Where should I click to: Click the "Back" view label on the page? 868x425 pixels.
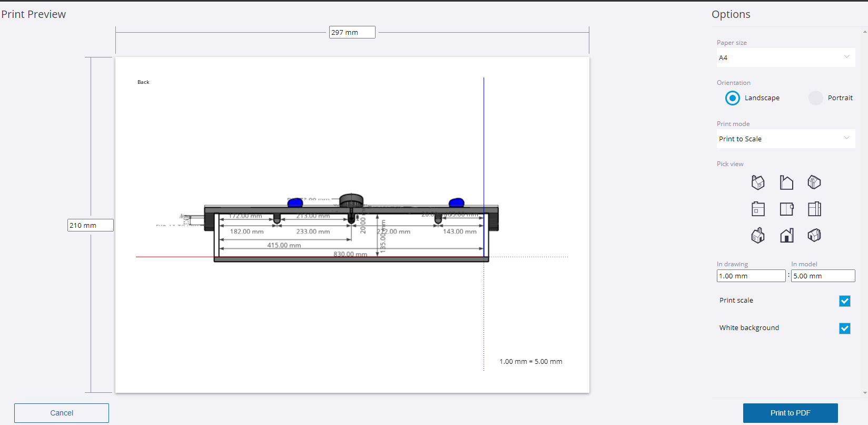click(x=143, y=82)
